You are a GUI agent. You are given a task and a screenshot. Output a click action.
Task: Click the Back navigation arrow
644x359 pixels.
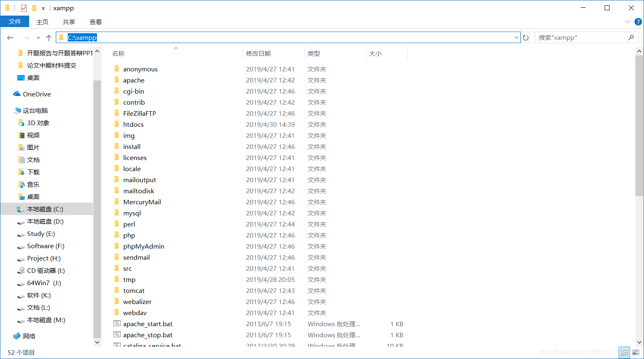point(10,38)
